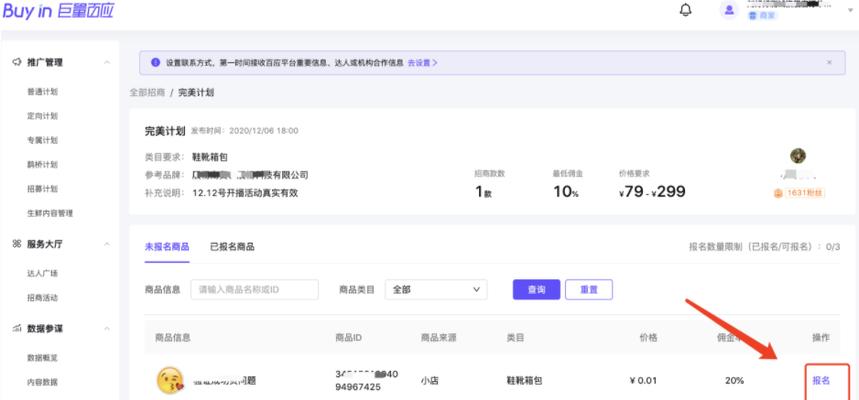The width and height of the screenshot is (859, 400).
Task: Click the 小店 source cell
Action: click(x=430, y=380)
